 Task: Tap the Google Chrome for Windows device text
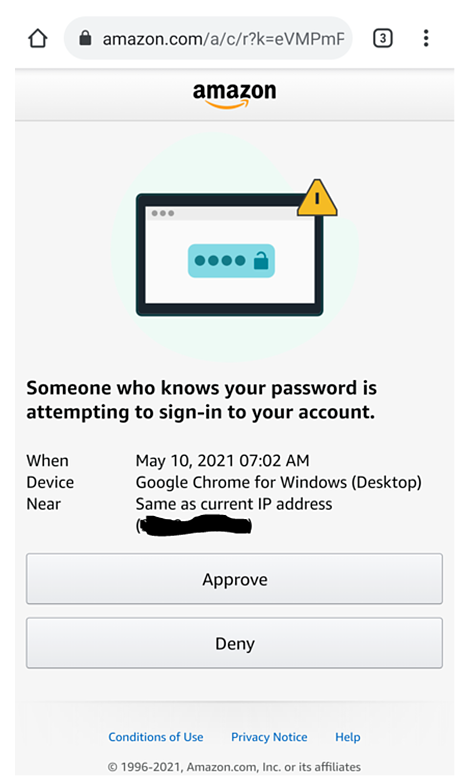click(x=279, y=482)
